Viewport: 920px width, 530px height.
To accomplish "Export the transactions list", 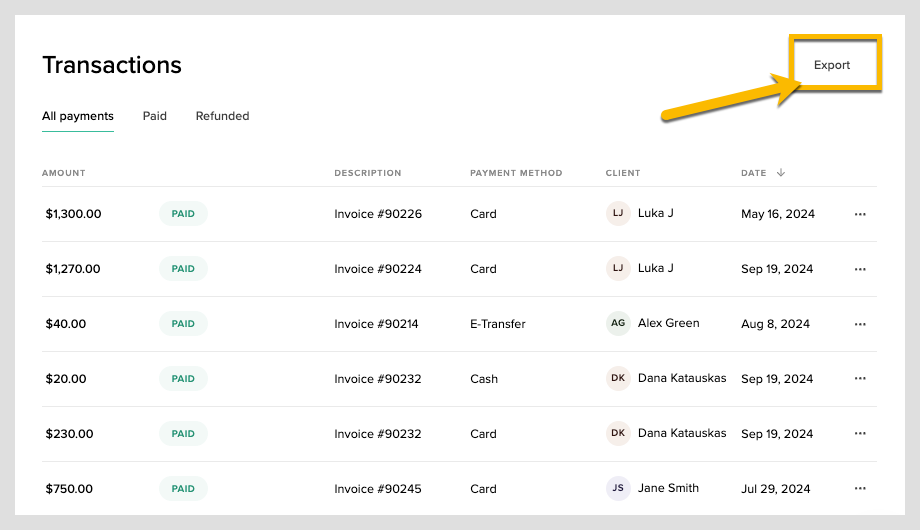I will [831, 65].
